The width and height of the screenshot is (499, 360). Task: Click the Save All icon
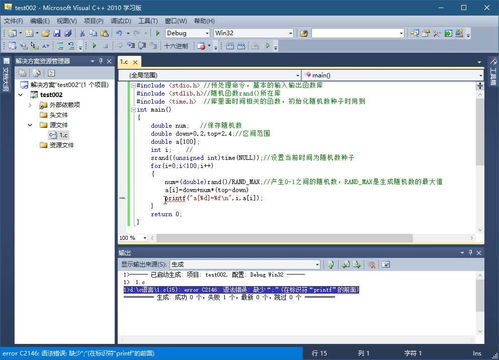tap(68, 33)
